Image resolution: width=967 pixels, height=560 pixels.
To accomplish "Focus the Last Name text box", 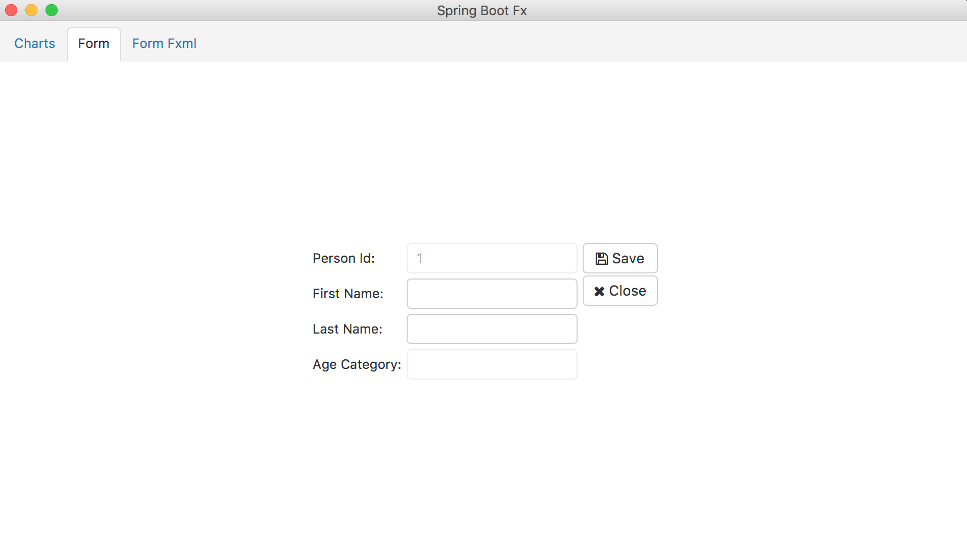I will pos(492,329).
